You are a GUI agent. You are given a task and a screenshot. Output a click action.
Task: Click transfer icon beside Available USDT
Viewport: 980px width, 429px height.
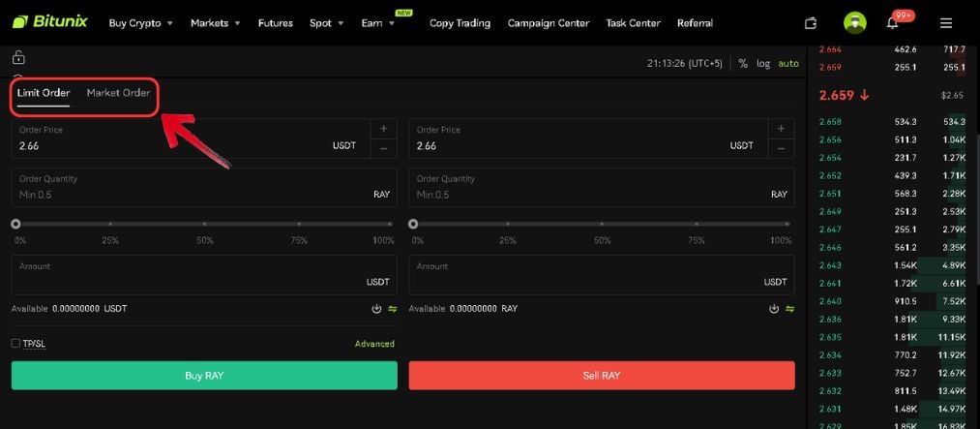click(393, 309)
